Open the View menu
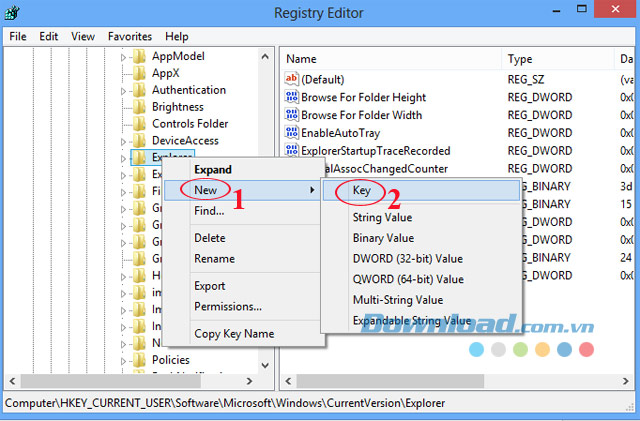This screenshot has width=640, height=421. (83, 37)
